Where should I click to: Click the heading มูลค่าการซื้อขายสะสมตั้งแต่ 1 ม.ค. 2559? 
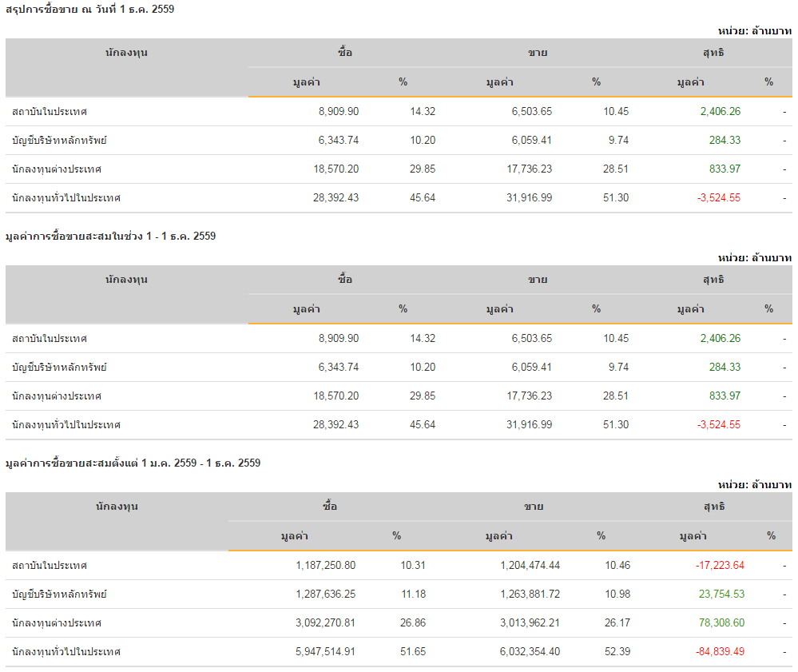(133, 463)
